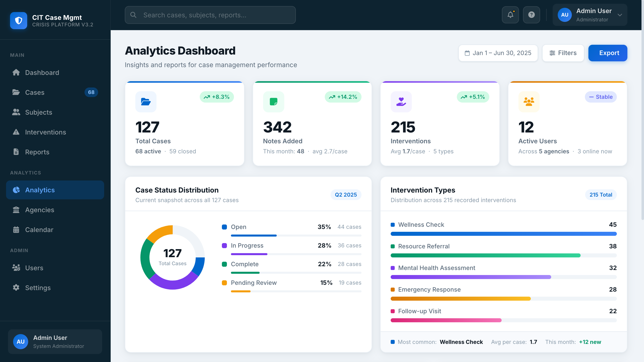The width and height of the screenshot is (644, 362).
Task: Click the Subjects people icon in sidebar
Action: [16, 112]
